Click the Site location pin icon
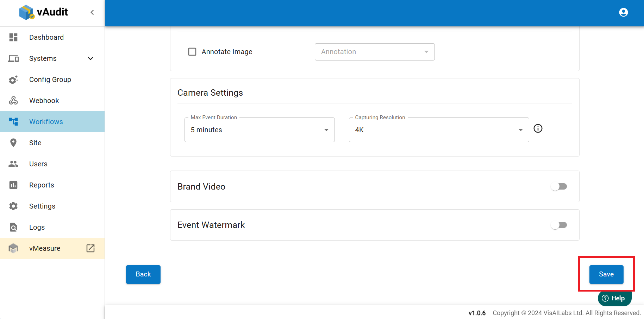 click(x=13, y=143)
